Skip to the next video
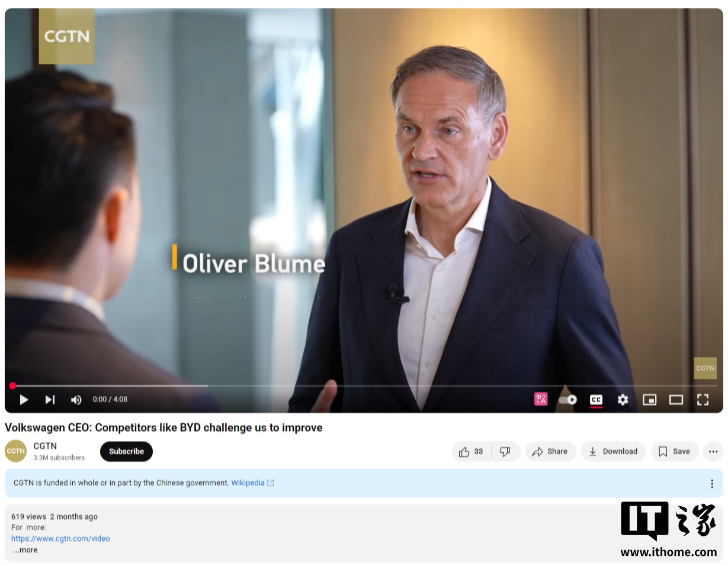This screenshot has height=566, width=728. (50, 399)
